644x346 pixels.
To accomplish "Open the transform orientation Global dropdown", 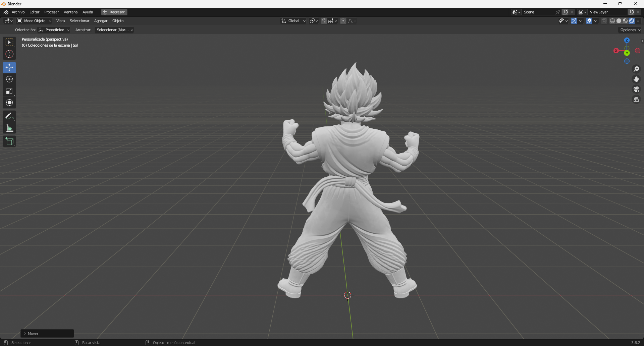I will (x=293, y=20).
